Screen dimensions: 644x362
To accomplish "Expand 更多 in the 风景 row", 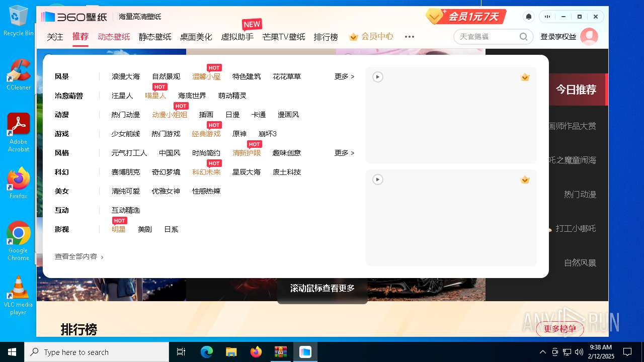I will 344,76.
